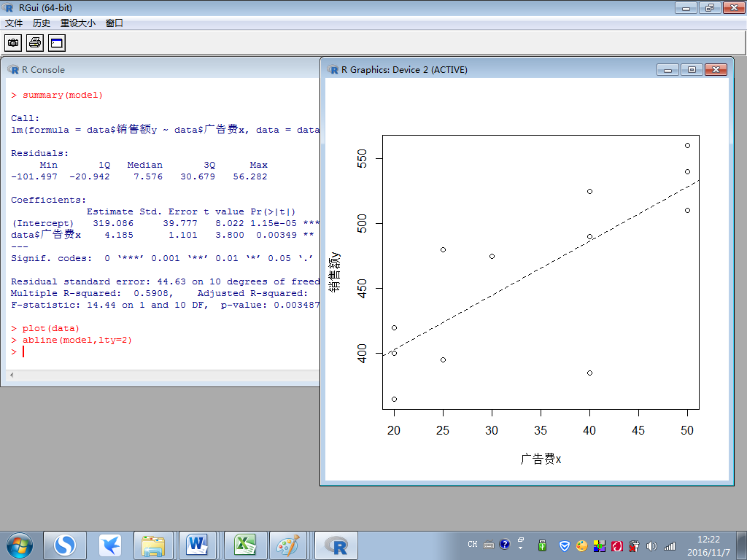
Task: Open the 重设大小 menu
Action: tap(77, 23)
